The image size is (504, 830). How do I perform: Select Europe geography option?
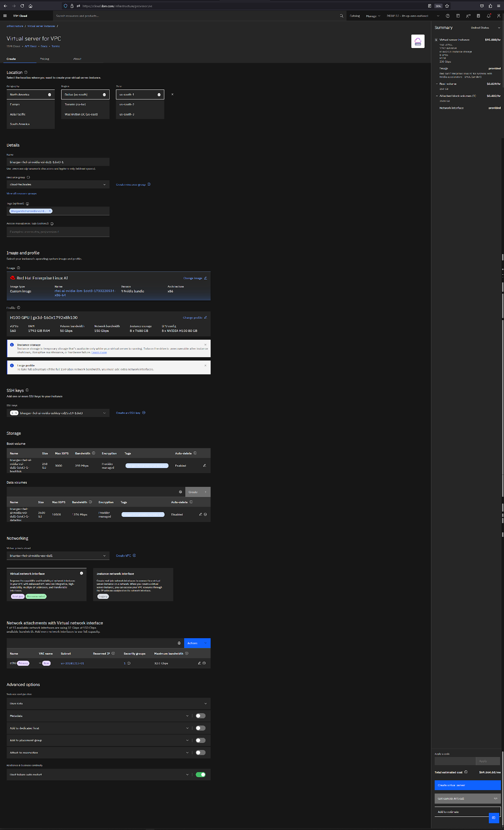(x=31, y=105)
